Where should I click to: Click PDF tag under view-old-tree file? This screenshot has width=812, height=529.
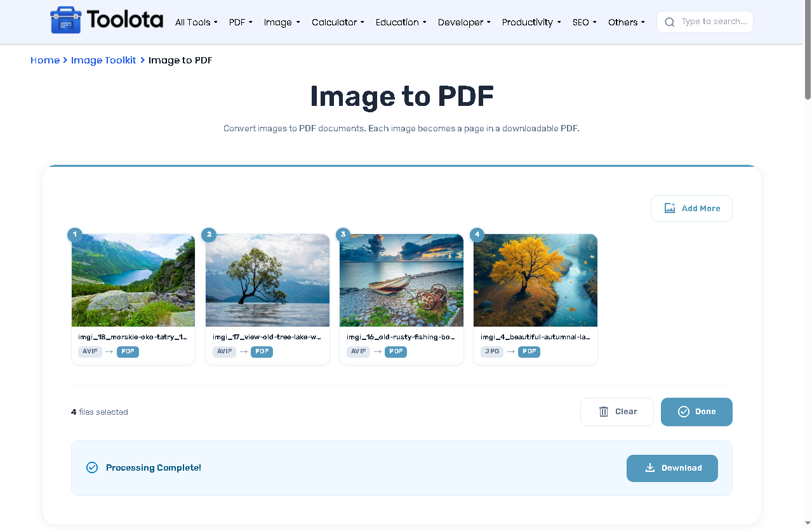(262, 351)
